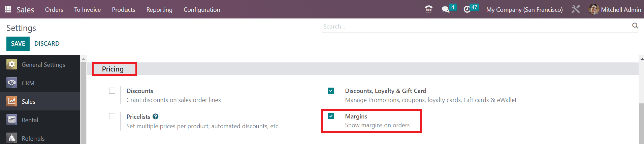The image size is (644, 144).
Task: Select CRM settings in sidebar
Action: click(28, 83)
